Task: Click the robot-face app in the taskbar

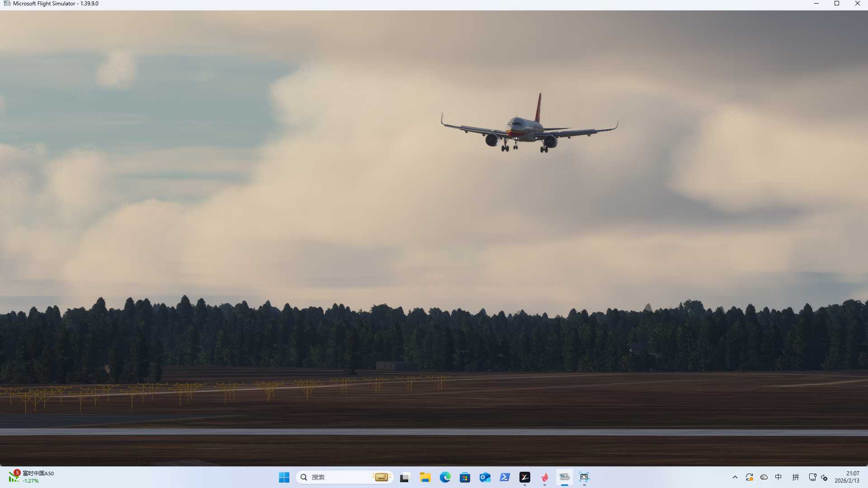Action: tap(584, 477)
